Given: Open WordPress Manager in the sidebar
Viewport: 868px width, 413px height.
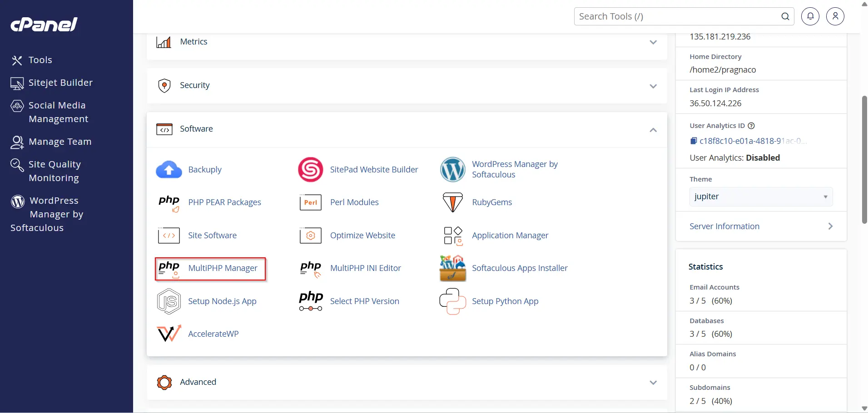Looking at the screenshot, I should click(47, 214).
